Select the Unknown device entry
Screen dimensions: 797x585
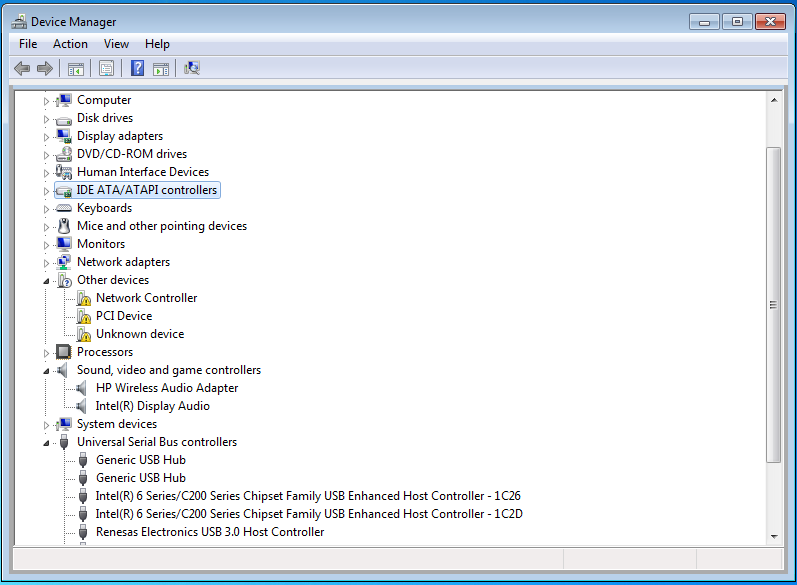140,334
